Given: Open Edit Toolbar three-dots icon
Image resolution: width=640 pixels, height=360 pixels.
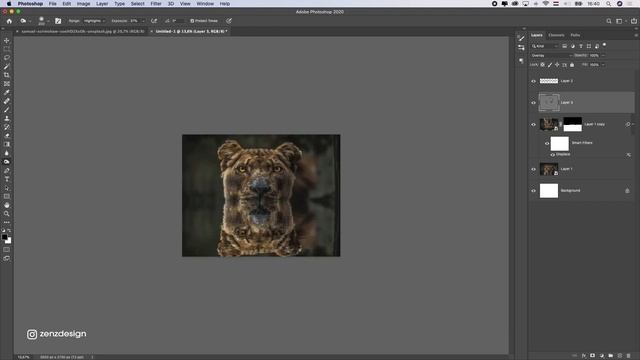Looking at the screenshot, I should (x=7, y=222).
